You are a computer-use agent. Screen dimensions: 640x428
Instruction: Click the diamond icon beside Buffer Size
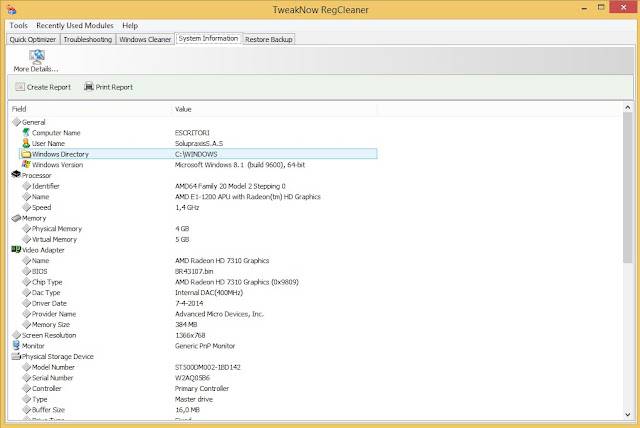pyautogui.click(x=27, y=410)
